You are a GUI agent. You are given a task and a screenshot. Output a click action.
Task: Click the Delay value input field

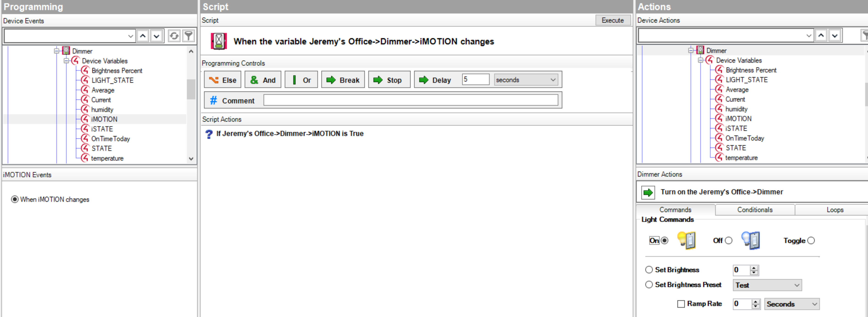click(475, 79)
